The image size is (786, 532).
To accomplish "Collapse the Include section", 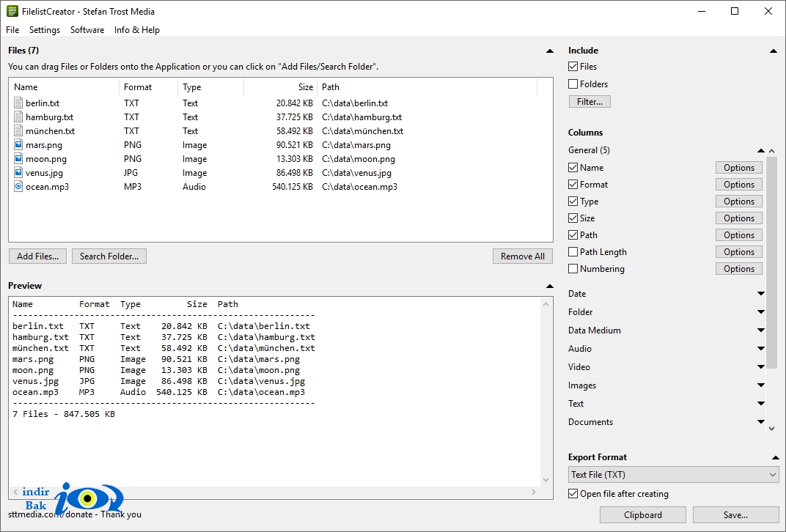I will click(x=773, y=51).
